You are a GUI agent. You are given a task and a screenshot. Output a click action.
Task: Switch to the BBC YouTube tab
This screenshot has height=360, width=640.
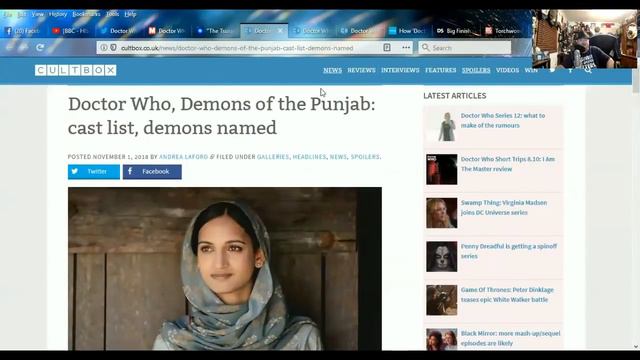click(71, 31)
